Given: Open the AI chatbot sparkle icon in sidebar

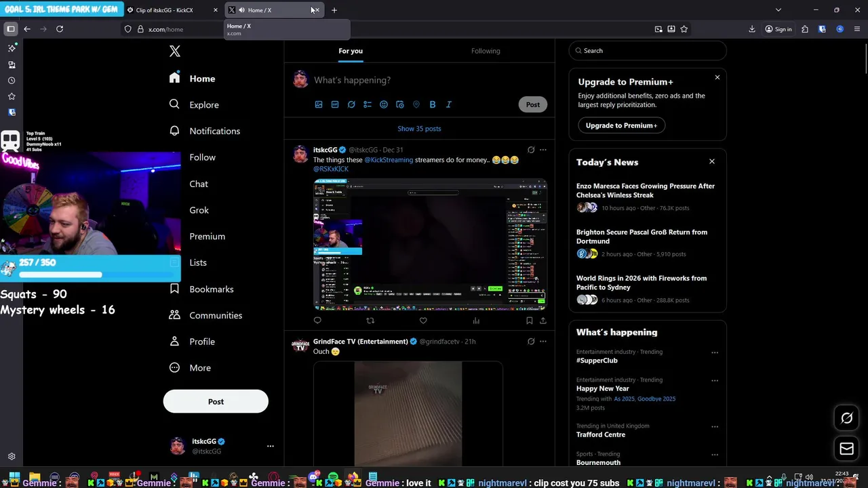Looking at the screenshot, I should tap(12, 48).
